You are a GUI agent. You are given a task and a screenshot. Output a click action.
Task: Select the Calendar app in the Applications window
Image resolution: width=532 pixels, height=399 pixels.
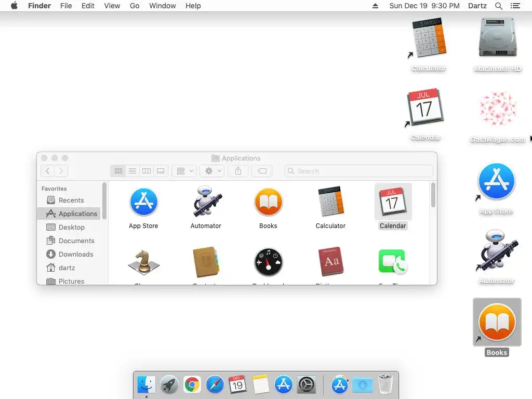coord(393,202)
